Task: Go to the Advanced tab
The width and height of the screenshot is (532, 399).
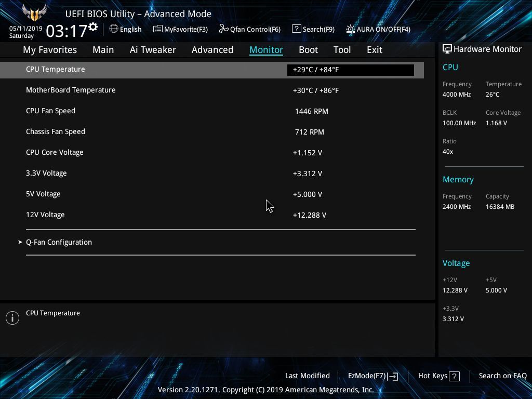Action: point(212,49)
